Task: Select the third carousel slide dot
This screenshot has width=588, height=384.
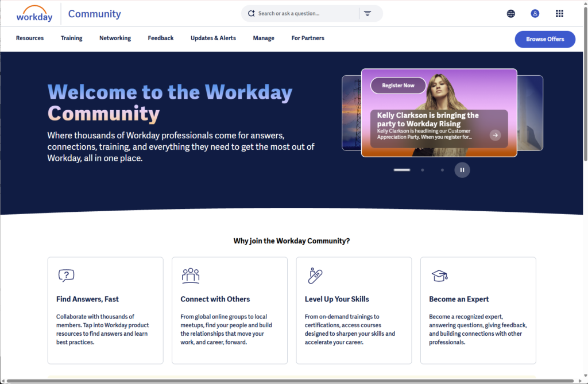Action: 442,170
